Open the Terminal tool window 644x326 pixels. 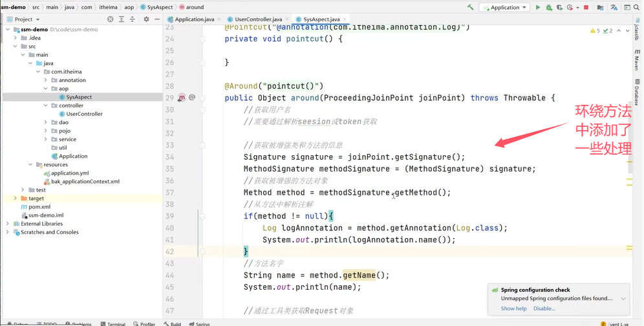113,324
